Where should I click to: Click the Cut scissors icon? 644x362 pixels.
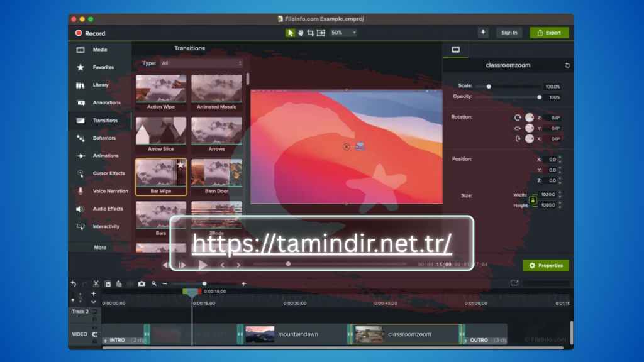(x=96, y=283)
